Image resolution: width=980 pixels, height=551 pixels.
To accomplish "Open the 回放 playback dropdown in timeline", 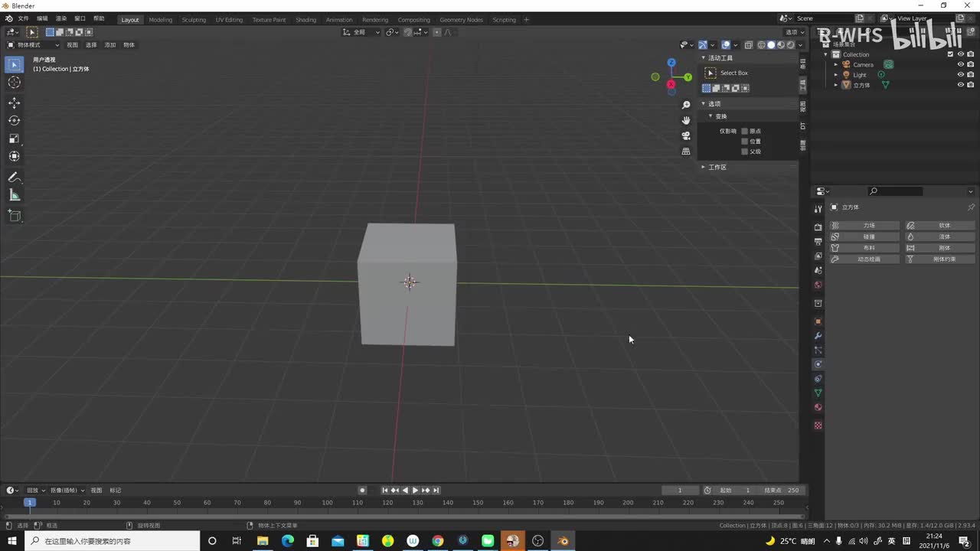I will tap(34, 491).
